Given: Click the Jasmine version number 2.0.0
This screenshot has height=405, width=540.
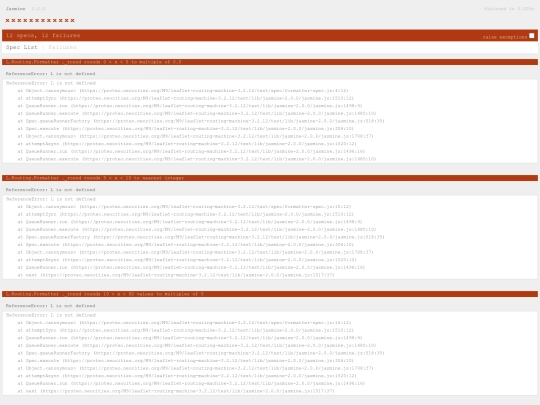Looking at the screenshot, I should pos(38,9).
